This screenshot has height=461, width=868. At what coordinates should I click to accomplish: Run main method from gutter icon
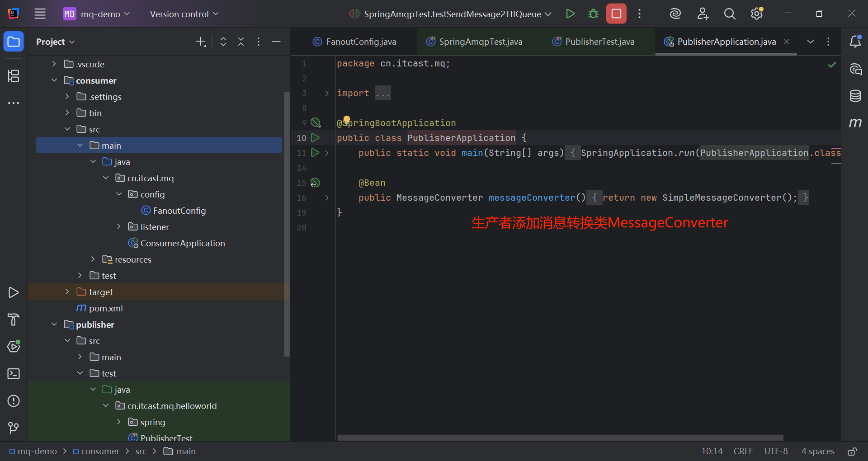coord(316,153)
